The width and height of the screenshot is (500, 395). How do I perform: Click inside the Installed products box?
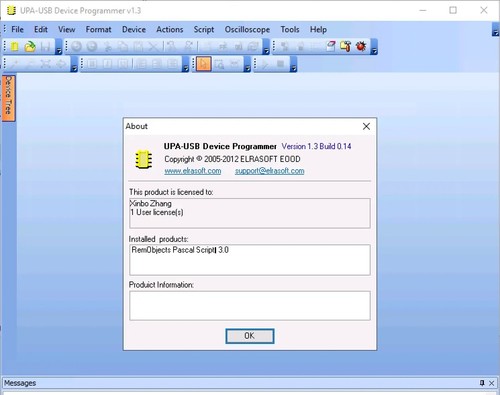250,260
